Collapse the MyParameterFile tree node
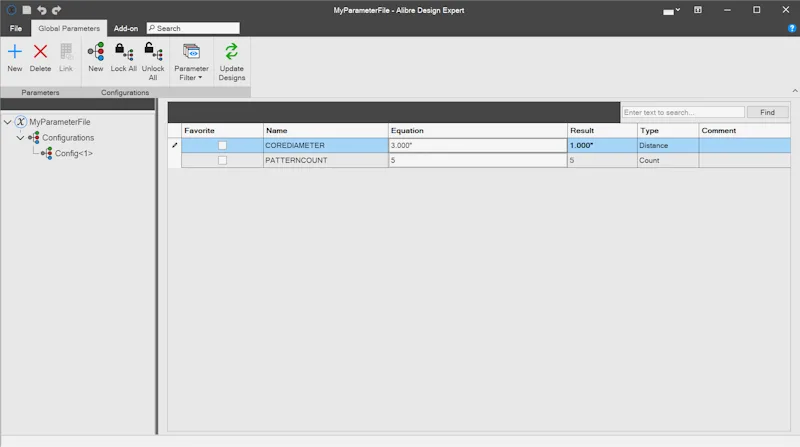The height and width of the screenshot is (447, 800). tap(8, 122)
